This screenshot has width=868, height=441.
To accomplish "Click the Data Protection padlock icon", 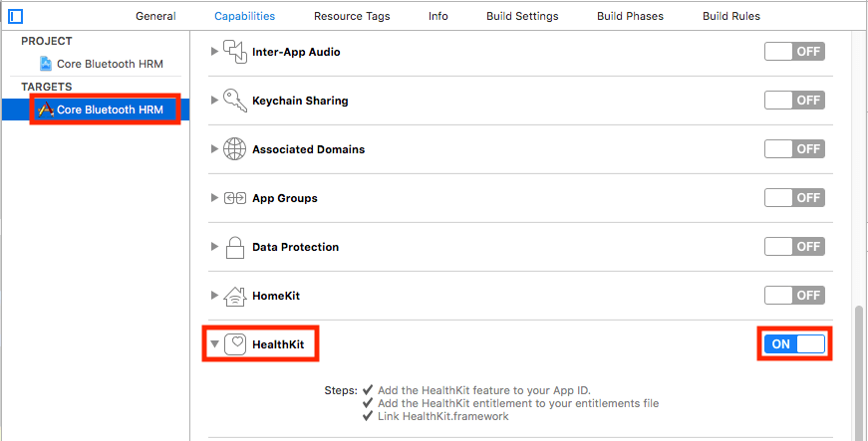I will coord(234,247).
